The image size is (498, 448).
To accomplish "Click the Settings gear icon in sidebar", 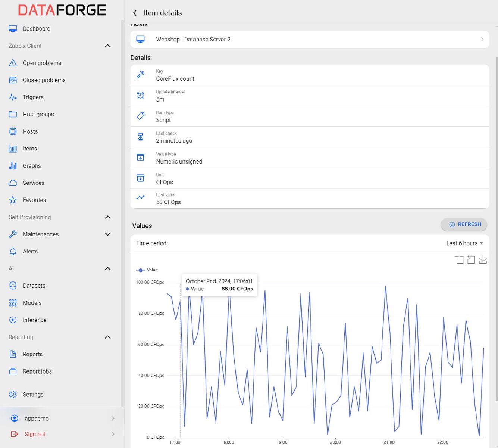I will point(13,395).
